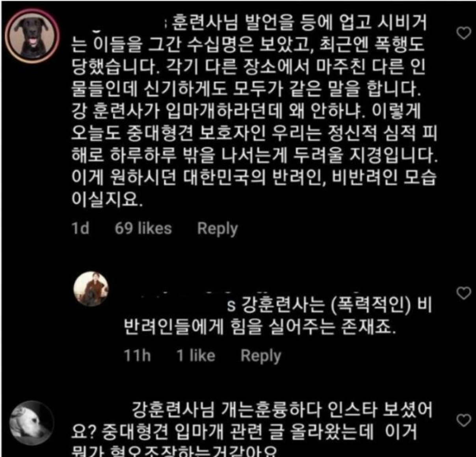Image resolution: width=476 pixels, height=457 pixels.
Task: View the 1 like count
Action: [x=196, y=356]
